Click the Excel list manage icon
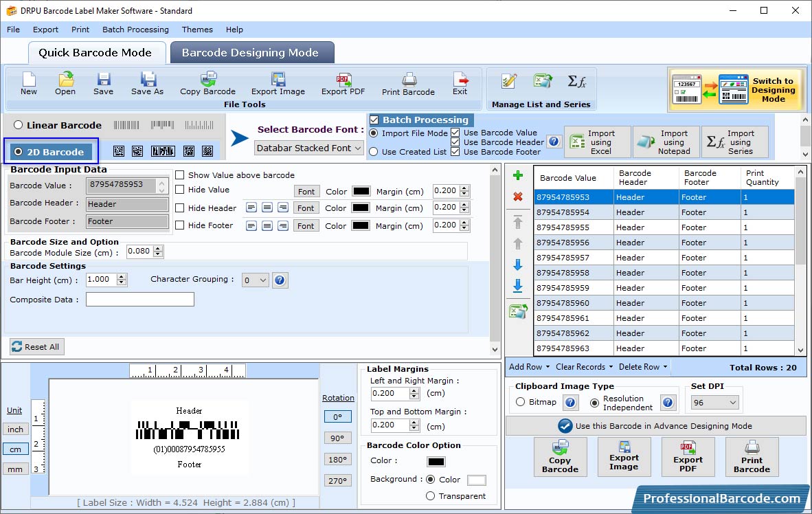The width and height of the screenshot is (812, 514). (x=543, y=81)
